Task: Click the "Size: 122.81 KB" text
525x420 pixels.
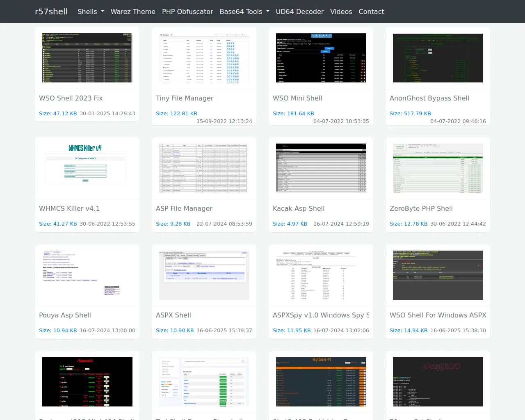Action: point(176,114)
